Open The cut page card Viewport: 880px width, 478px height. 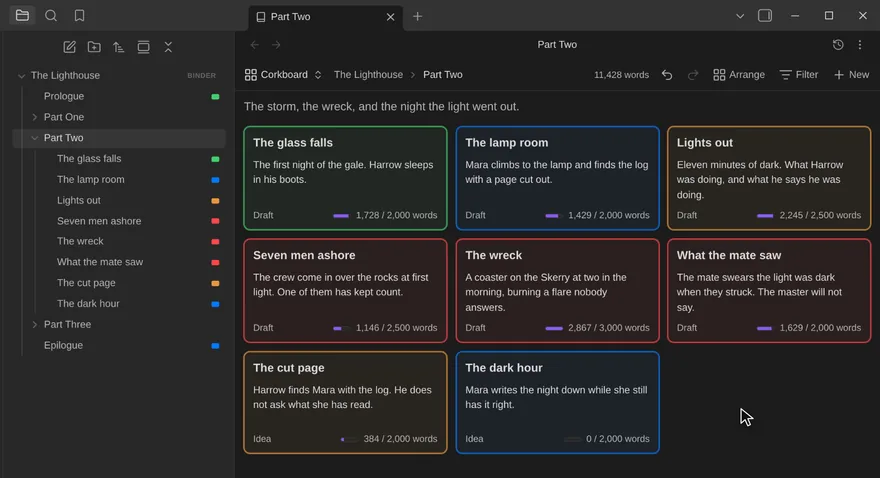click(345, 402)
